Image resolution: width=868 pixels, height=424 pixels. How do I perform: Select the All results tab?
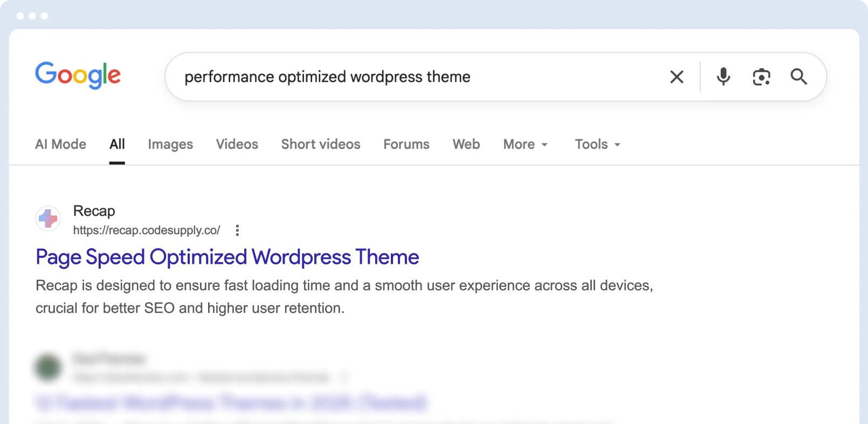[x=117, y=144]
